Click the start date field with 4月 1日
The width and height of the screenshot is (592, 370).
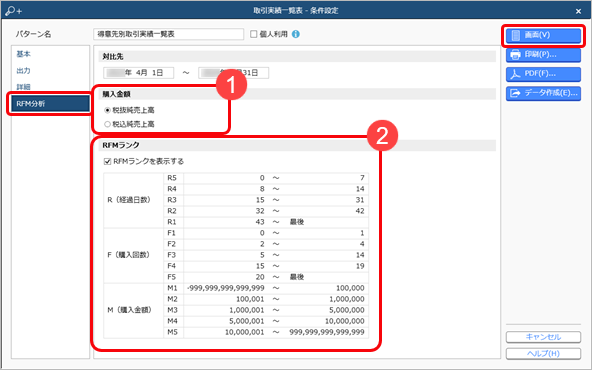(139, 72)
